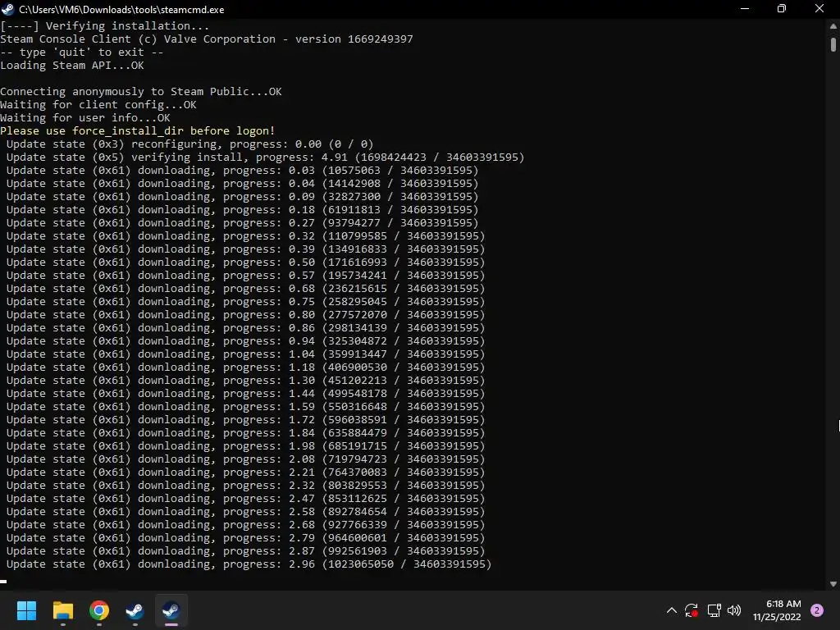The image size is (840, 630).
Task: Click the line with progress 2.32
Action: pyautogui.click(x=245, y=486)
